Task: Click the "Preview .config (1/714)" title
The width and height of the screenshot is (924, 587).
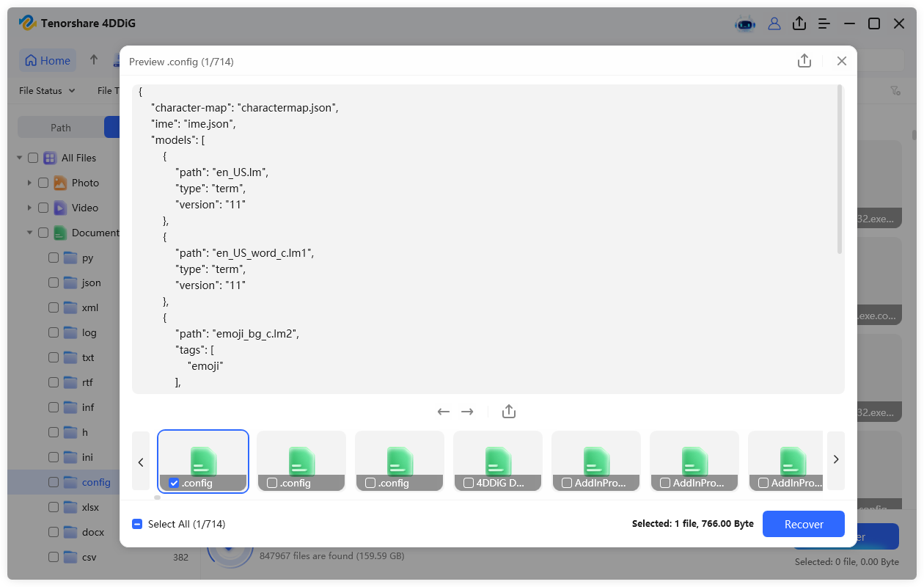Action: coord(181,62)
